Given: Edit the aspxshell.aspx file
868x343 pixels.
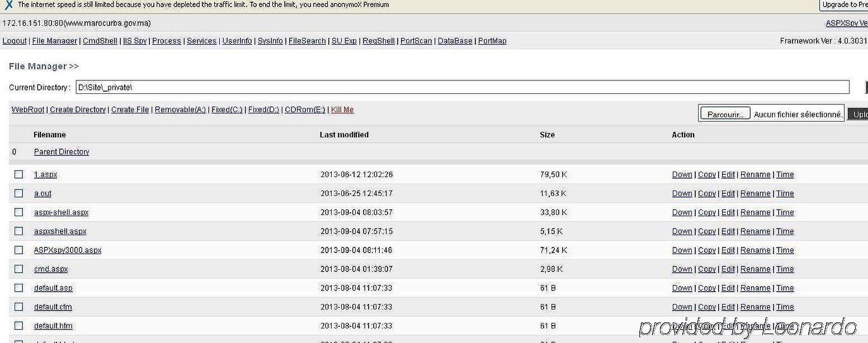Looking at the screenshot, I should (x=728, y=231).
